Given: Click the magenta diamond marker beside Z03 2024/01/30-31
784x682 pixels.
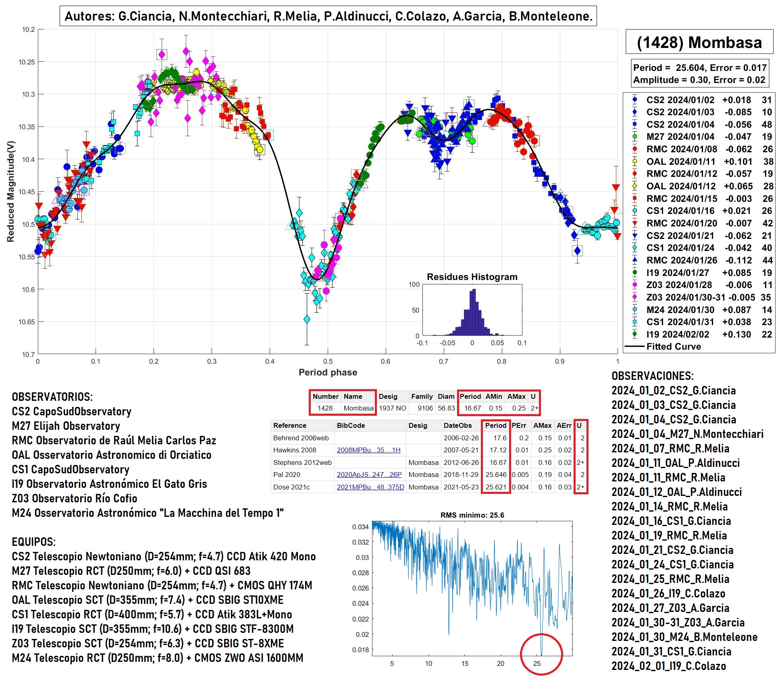Looking at the screenshot, I should (x=635, y=297).
